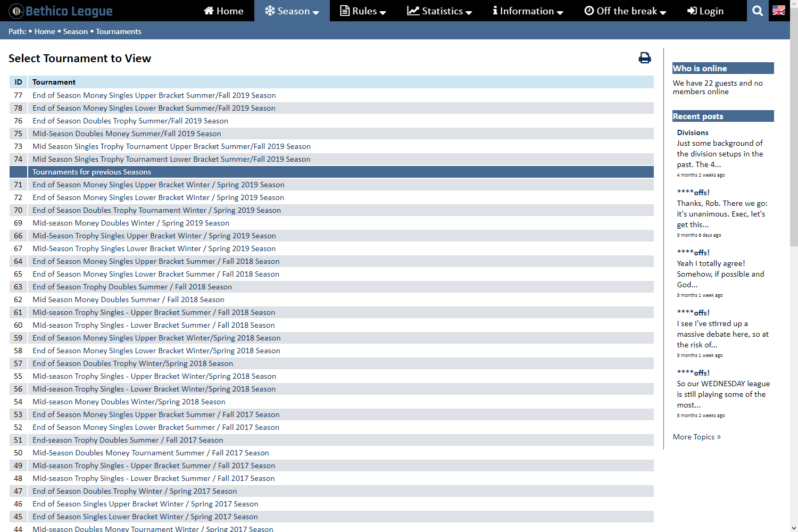Viewport: 798px width, 532px height.
Task: View Mid-Season Doubles Money Summer/Fall 2019
Action: click(127, 134)
